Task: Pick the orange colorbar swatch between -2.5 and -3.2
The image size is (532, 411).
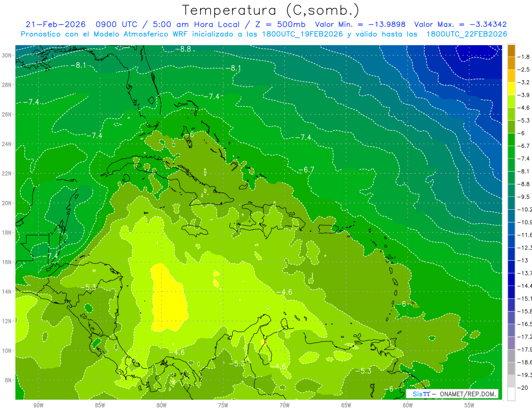Action: pos(511,76)
